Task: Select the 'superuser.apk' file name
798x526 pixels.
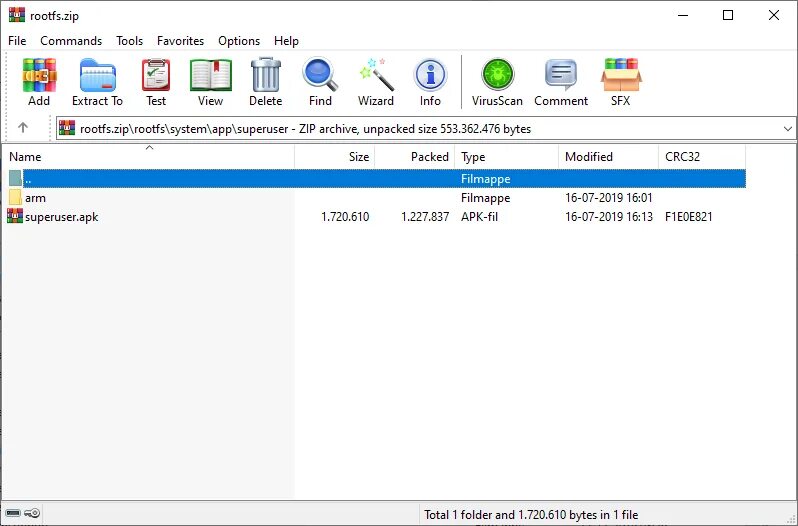Action: point(62,217)
